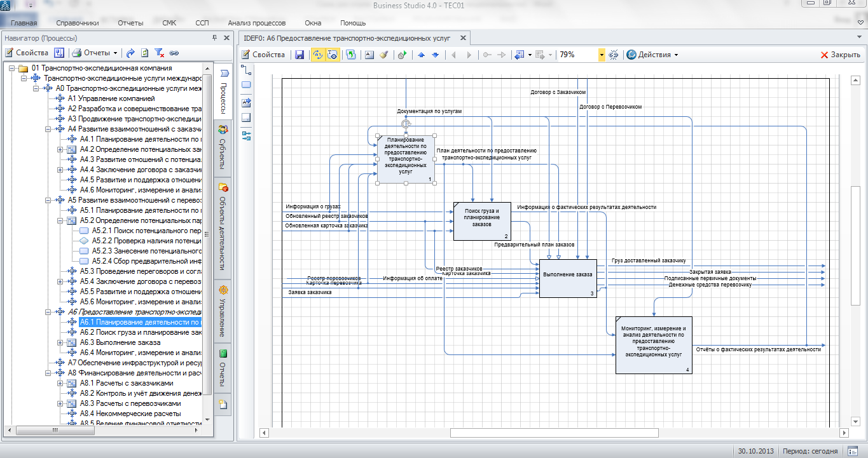Toggle the highlighted text label display button
The width and height of the screenshot is (868, 458).
[332, 55]
